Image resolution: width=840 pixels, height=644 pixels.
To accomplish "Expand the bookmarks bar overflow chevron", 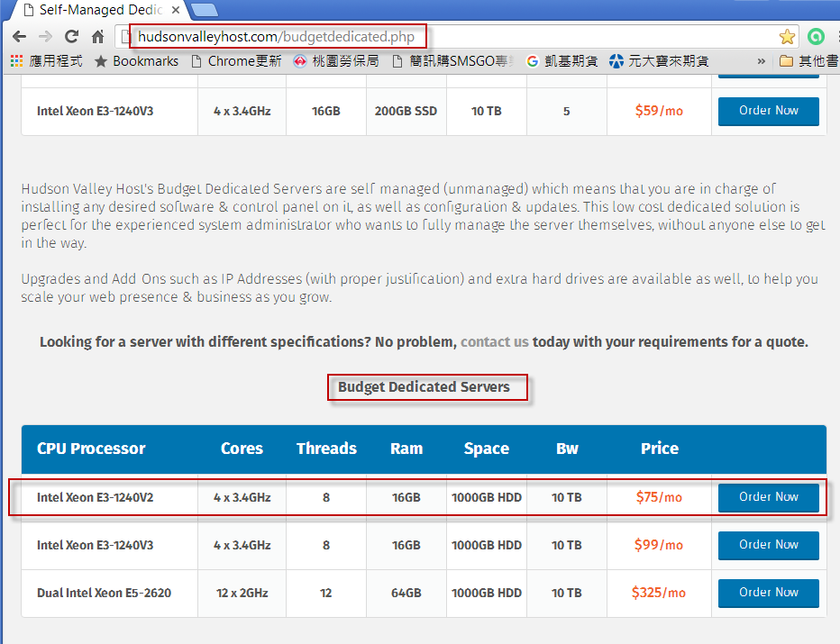I will click(x=762, y=61).
